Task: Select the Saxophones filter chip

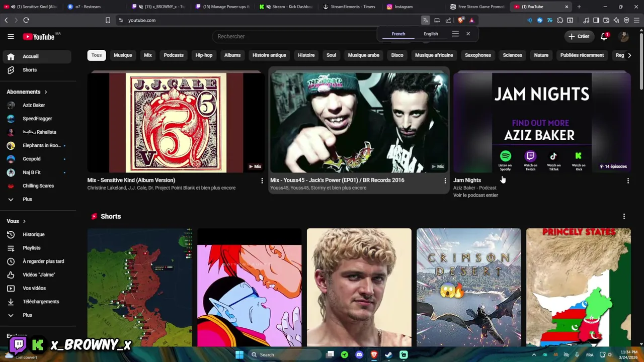Action: [478, 55]
